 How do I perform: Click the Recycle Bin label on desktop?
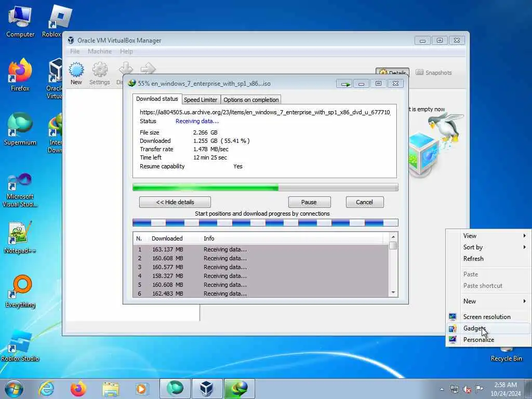tap(506, 358)
